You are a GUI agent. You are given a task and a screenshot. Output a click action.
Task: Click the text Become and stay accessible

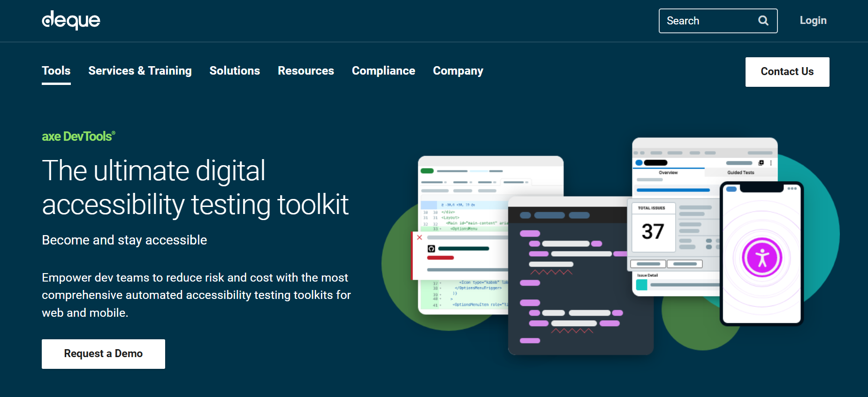[124, 240]
